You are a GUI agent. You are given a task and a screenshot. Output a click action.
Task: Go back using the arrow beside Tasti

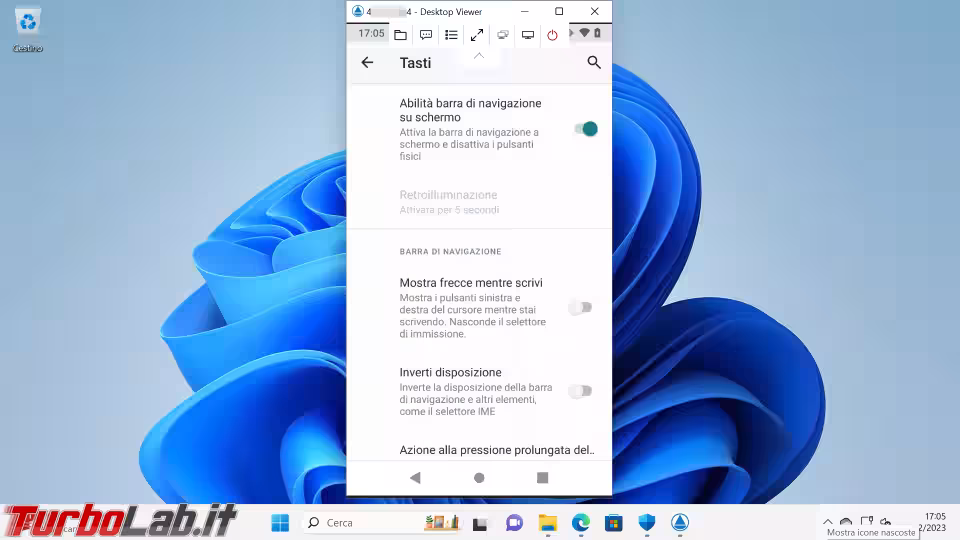(367, 62)
